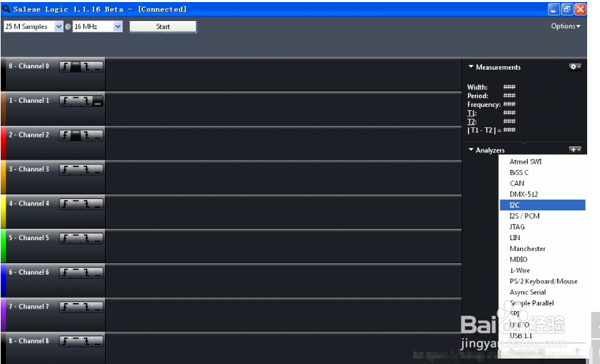The height and width of the screenshot is (364, 600).
Task: Select the highlighted I2C analyzer
Action: coord(542,205)
